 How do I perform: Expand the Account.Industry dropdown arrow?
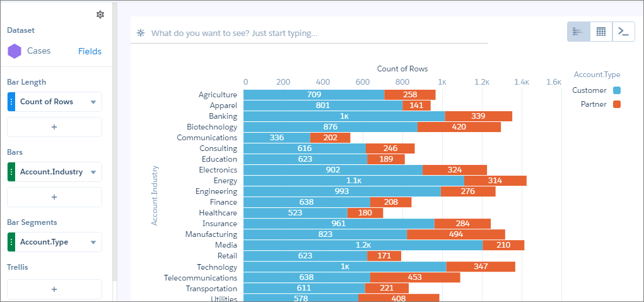coord(93,172)
